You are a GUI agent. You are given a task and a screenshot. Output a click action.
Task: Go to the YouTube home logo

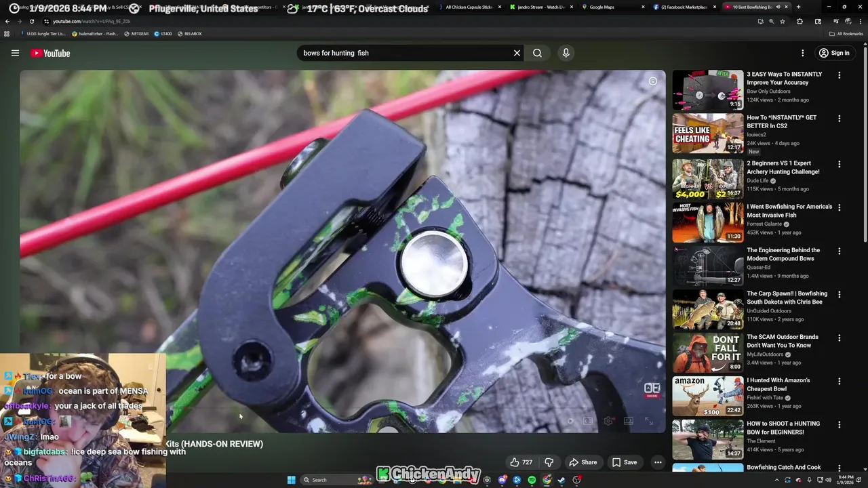point(50,53)
